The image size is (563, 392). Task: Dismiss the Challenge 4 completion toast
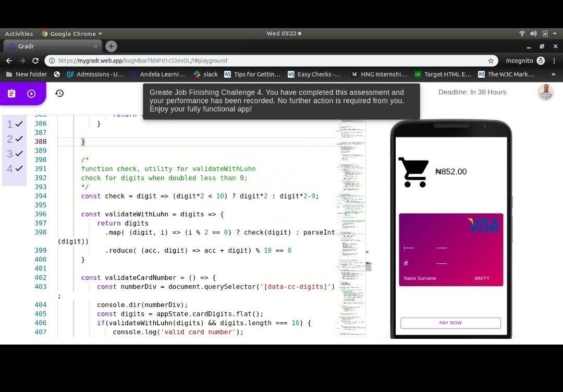pos(281,101)
